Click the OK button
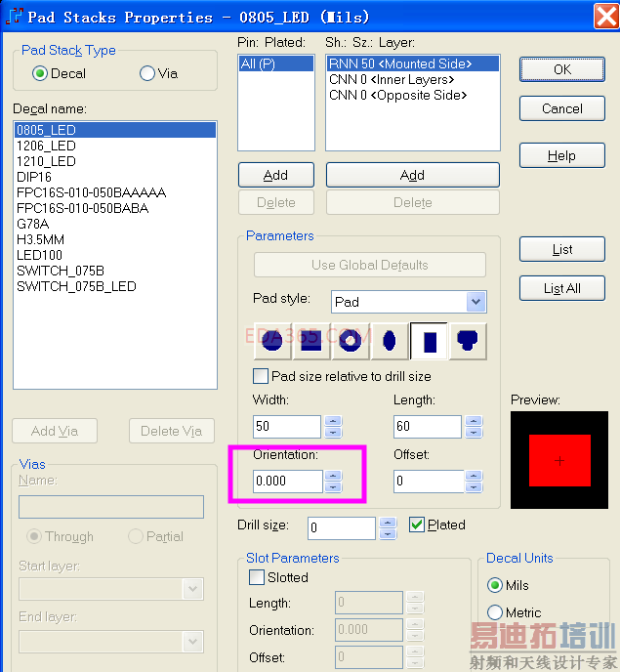620x672 pixels. click(x=562, y=69)
